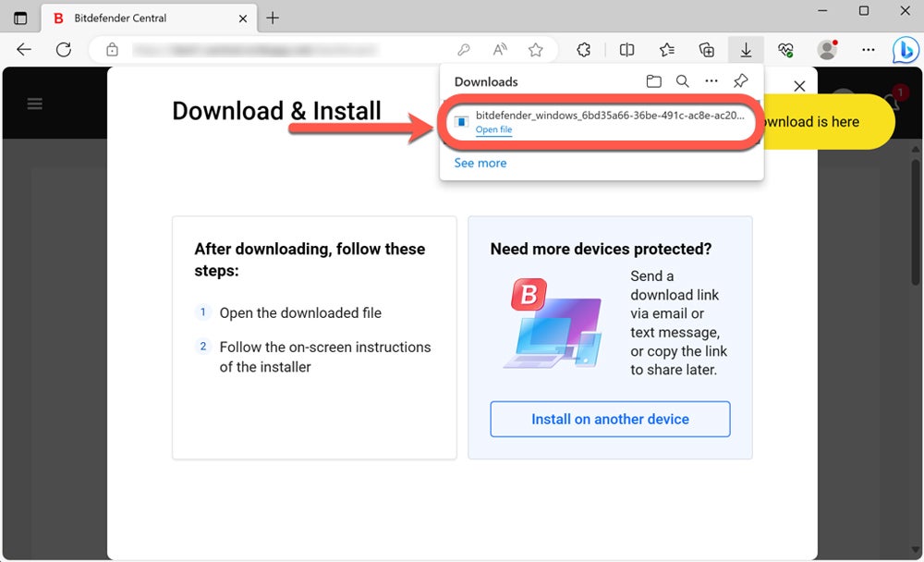
Task: Search downloads with the magnifier icon
Action: pos(683,81)
